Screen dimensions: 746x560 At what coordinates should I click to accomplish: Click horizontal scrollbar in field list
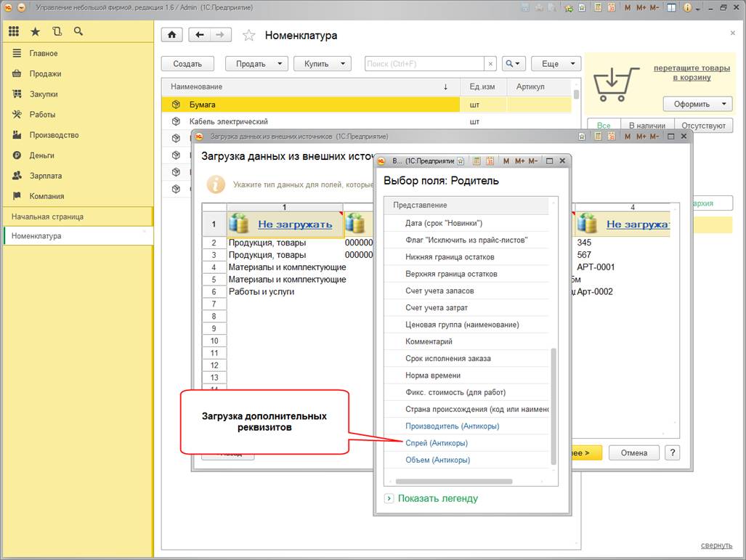(454, 482)
